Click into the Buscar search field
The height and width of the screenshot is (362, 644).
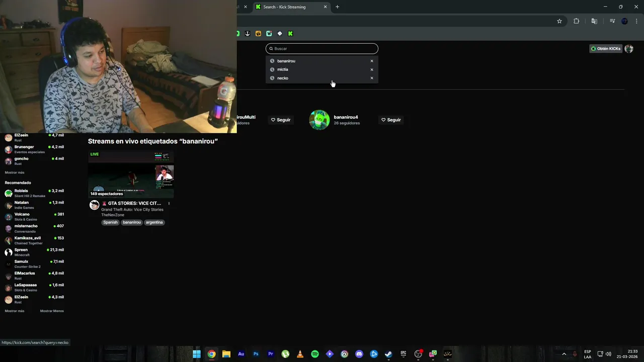(322, 49)
